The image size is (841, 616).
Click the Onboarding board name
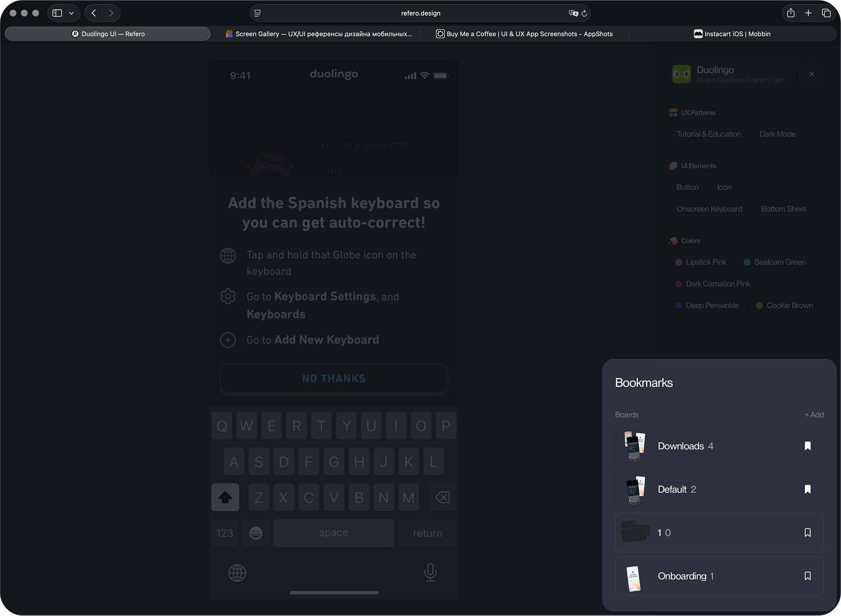682,576
